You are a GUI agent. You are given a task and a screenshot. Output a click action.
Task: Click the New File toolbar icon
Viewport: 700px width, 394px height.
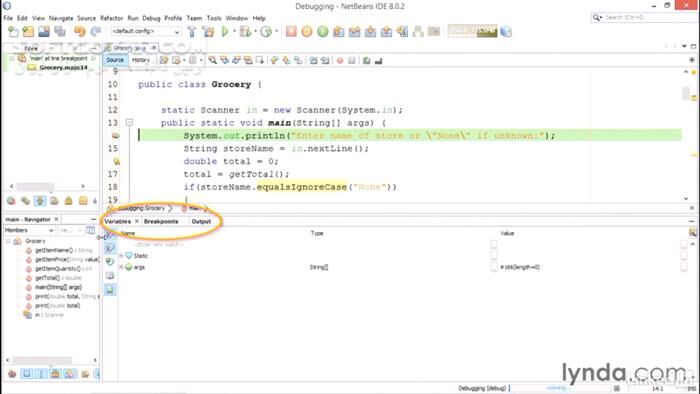(13, 32)
